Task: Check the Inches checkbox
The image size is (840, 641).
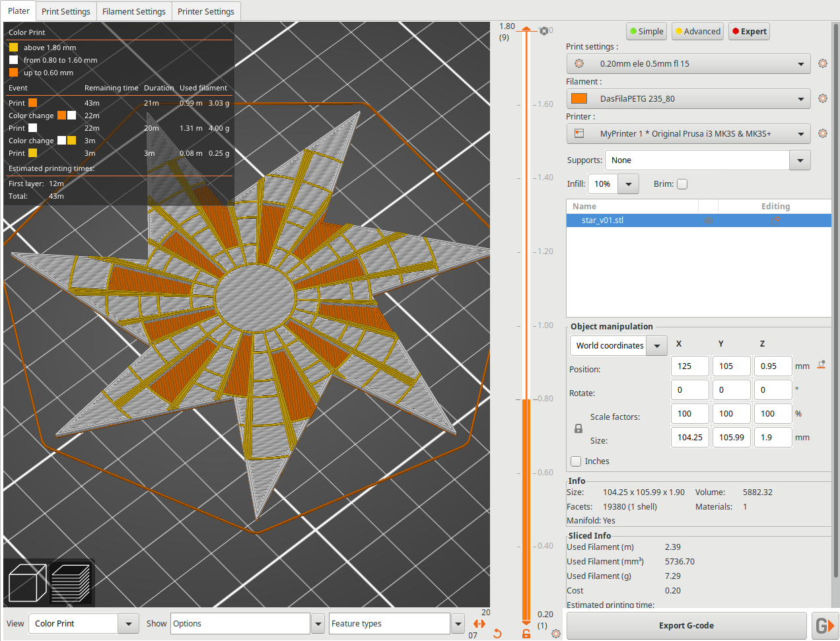Action: tap(576, 461)
